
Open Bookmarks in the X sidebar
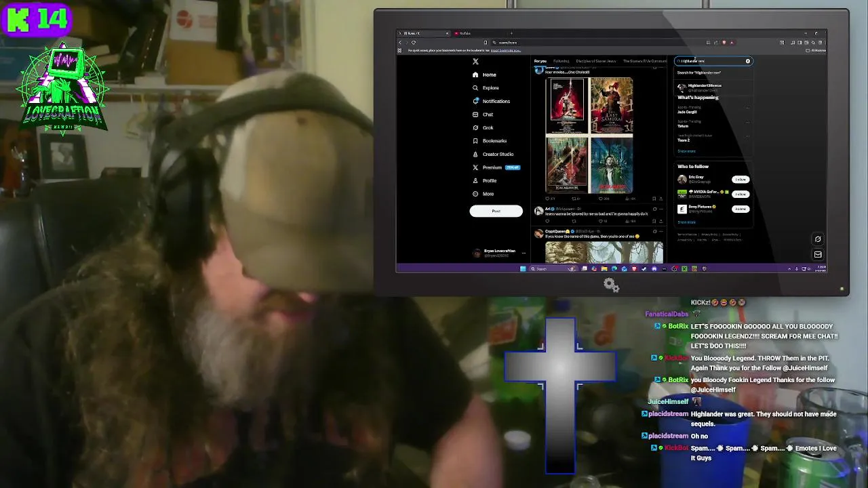(489, 141)
